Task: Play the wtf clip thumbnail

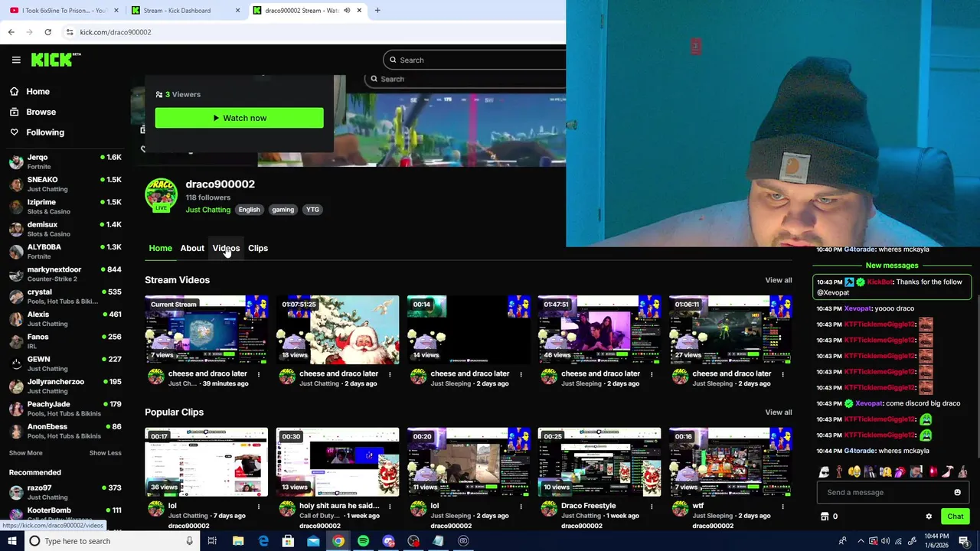Action: 730,462
